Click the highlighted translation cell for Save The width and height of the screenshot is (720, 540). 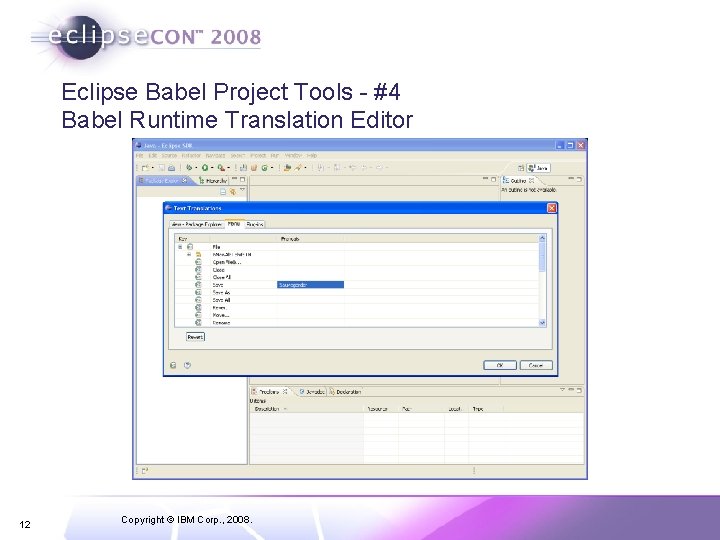click(310, 285)
